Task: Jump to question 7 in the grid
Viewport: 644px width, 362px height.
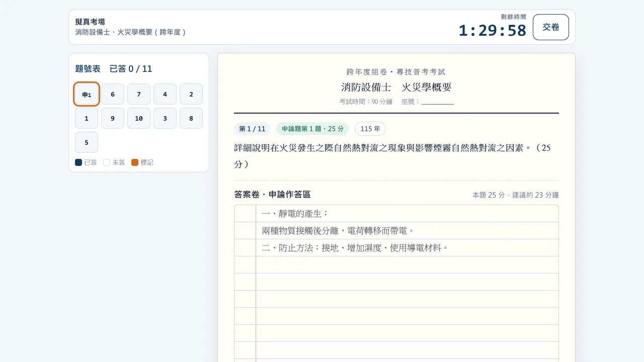Action: pyautogui.click(x=139, y=95)
